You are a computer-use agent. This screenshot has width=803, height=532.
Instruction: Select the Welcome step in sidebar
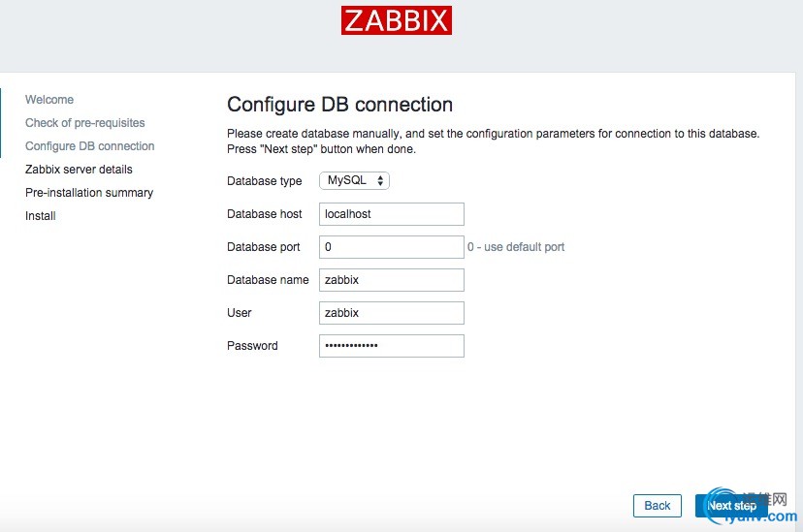(x=49, y=100)
